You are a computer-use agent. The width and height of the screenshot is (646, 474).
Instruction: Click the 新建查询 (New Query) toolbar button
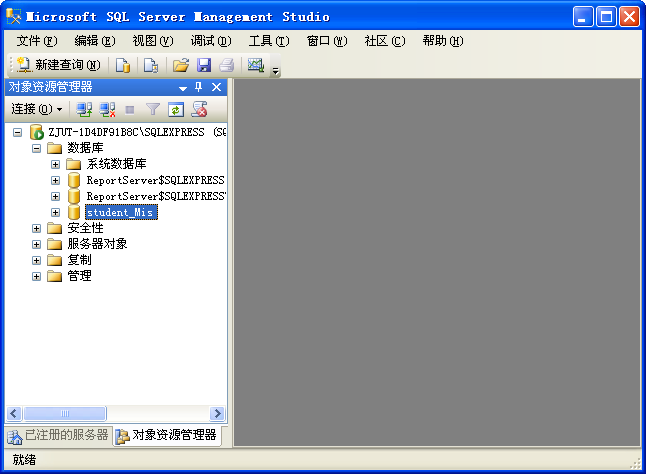[58, 65]
